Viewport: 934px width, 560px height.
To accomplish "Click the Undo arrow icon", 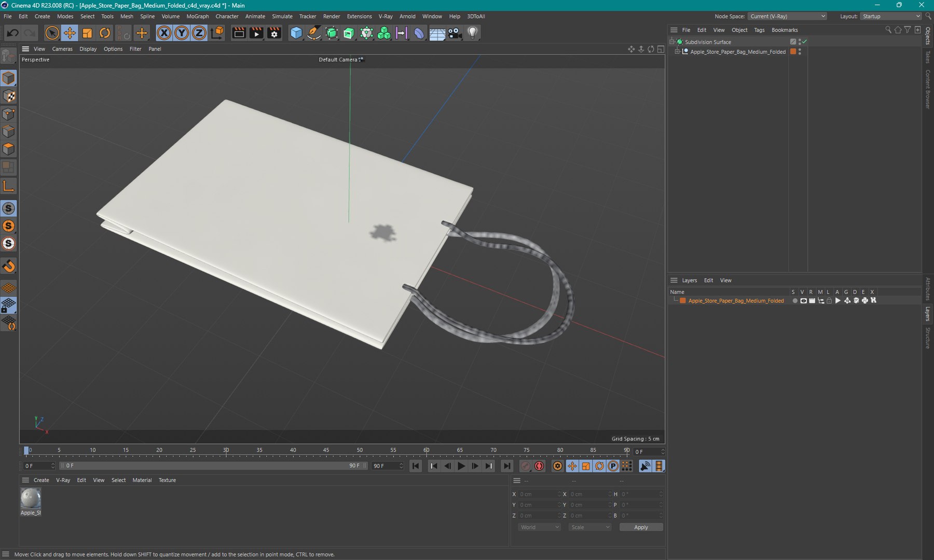I will [12, 33].
